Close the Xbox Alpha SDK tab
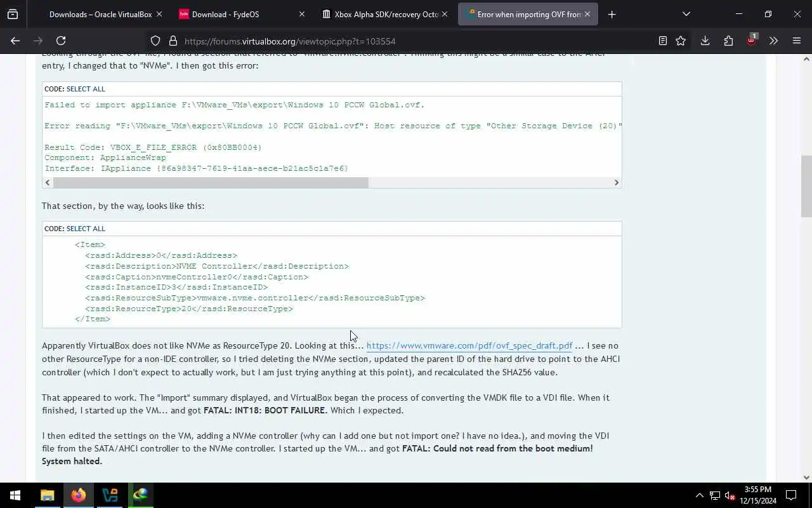The height and width of the screenshot is (508, 812). point(444,14)
